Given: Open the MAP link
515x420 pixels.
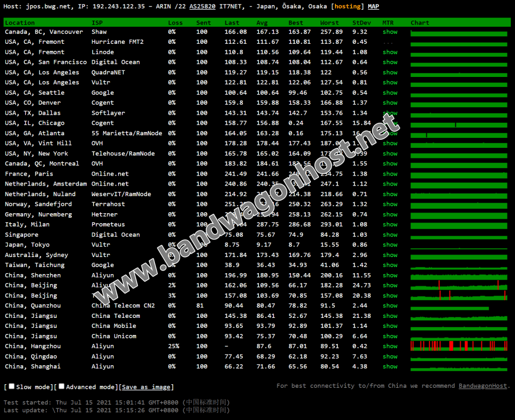Looking at the screenshot, I should (374, 7).
